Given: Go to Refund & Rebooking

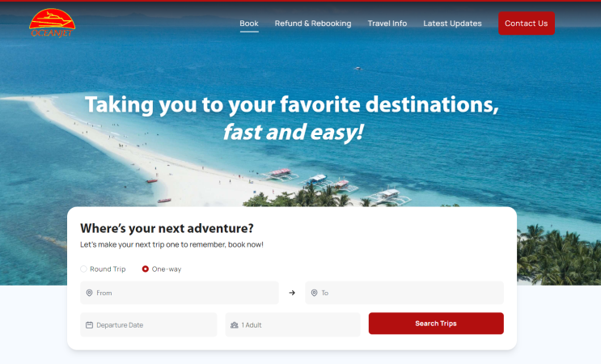Looking at the screenshot, I should pyautogui.click(x=313, y=23).
